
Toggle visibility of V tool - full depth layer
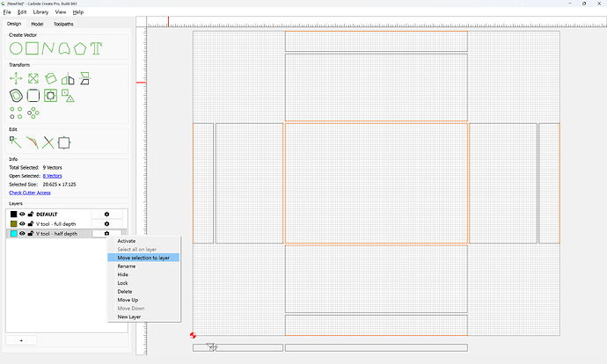click(x=22, y=224)
